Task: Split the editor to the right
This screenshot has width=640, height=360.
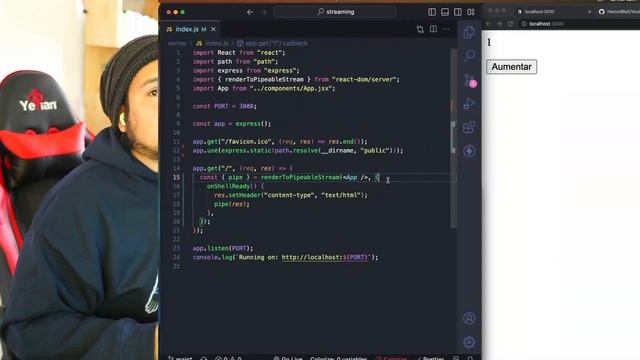Action: pos(433,29)
